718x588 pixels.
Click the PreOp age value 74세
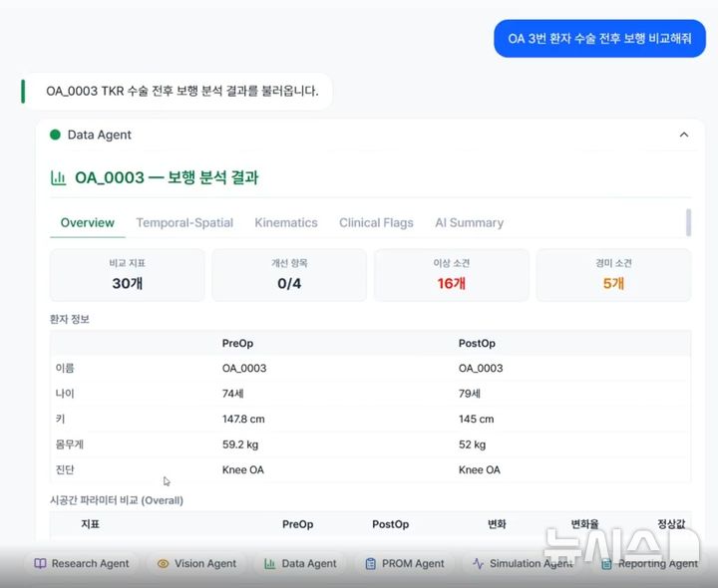click(233, 394)
